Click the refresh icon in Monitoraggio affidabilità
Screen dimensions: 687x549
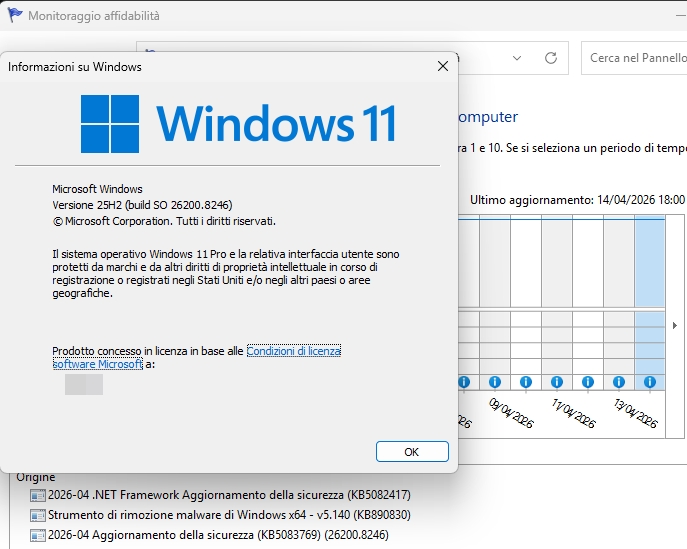[x=551, y=58]
